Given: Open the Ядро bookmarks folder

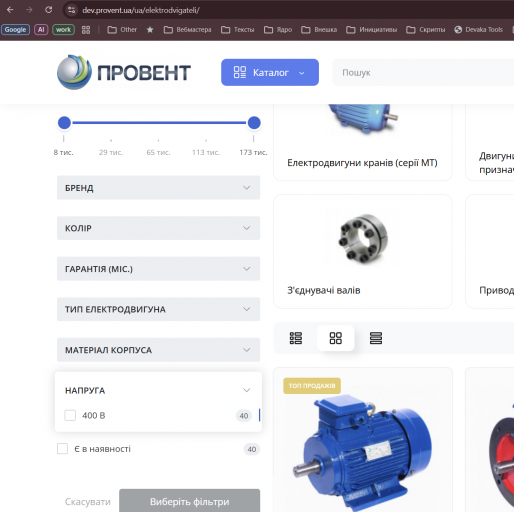Looking at the screenshot, I should click(x=278, y=30).
